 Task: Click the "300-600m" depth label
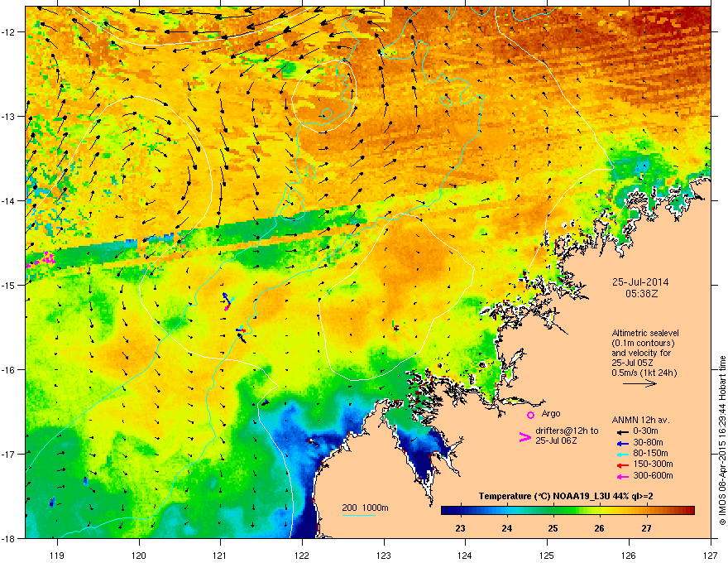pos(653,476)
